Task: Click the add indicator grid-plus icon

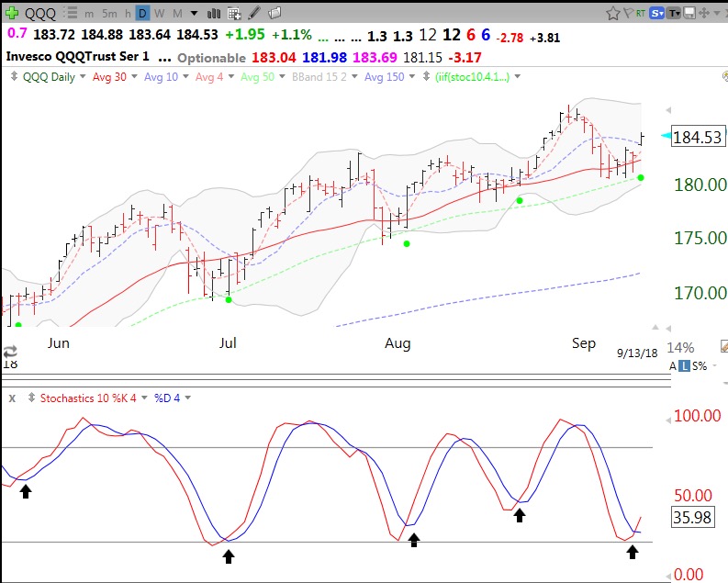Action: click(234, 14)
